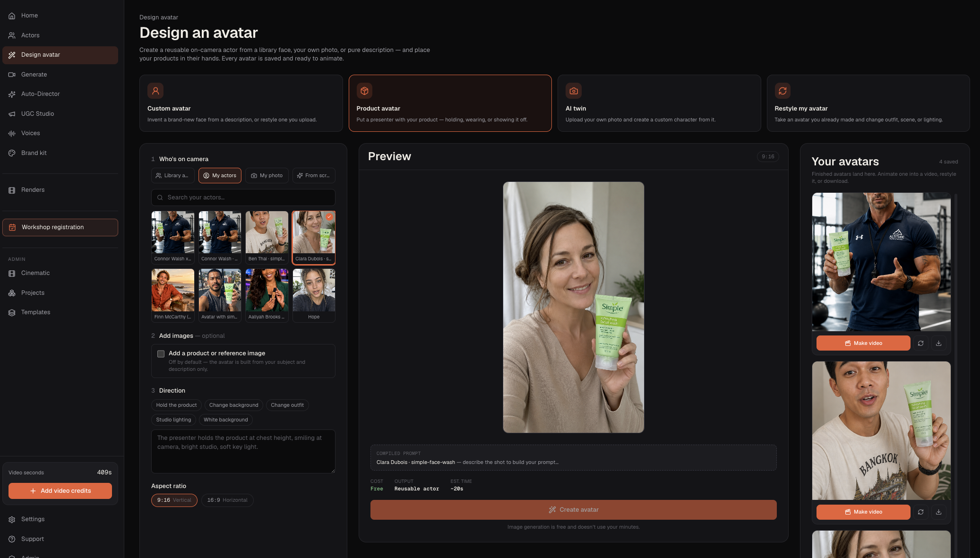
Task: Toggle the White background chip
Action: [226, 420]
